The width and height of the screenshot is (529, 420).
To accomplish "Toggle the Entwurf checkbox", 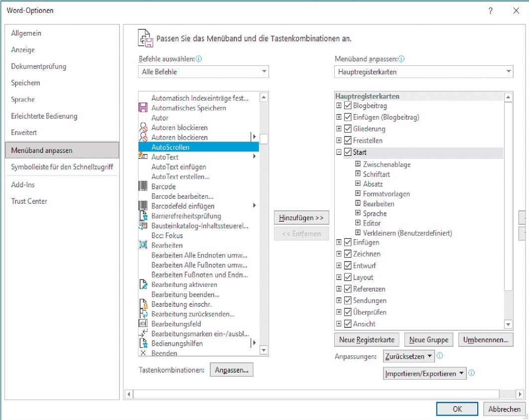I will (x=348, y=266).
